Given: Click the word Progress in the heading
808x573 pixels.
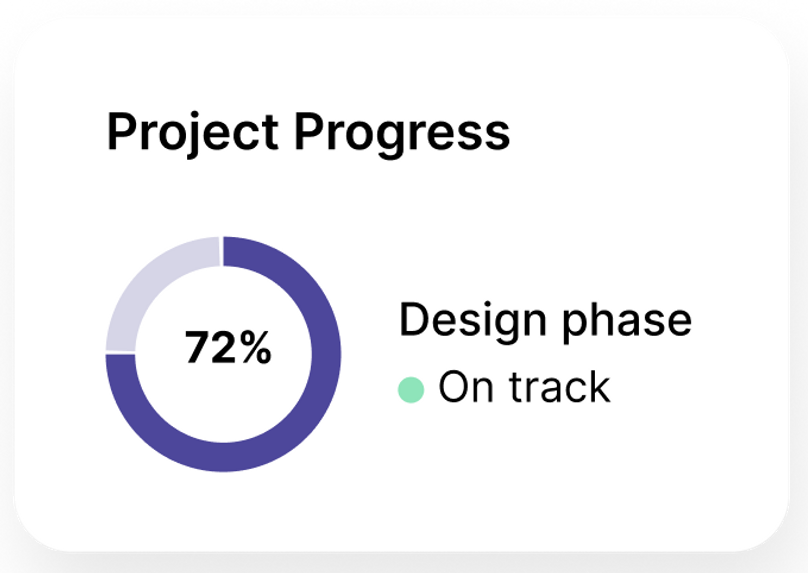Looking at the screenshot, I should (x=402, y=134).
